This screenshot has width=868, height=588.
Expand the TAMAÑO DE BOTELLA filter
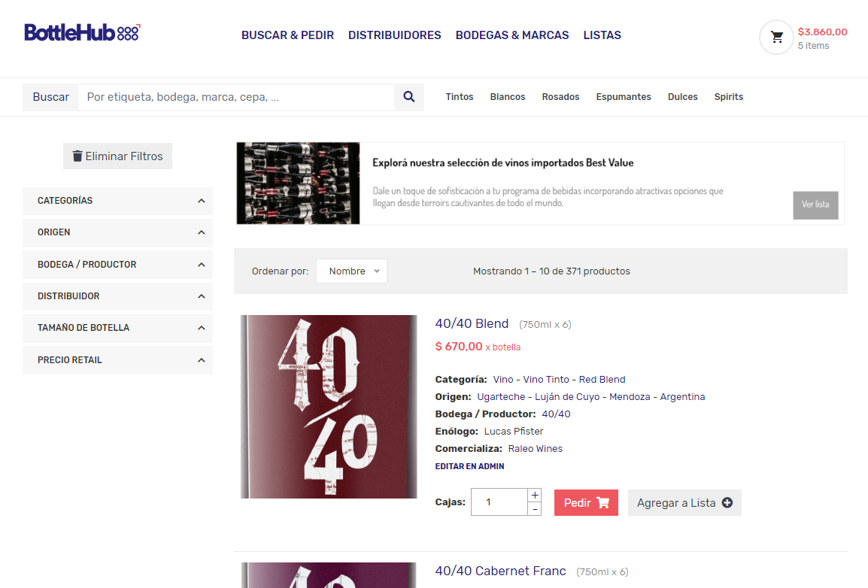coord(117,328)
